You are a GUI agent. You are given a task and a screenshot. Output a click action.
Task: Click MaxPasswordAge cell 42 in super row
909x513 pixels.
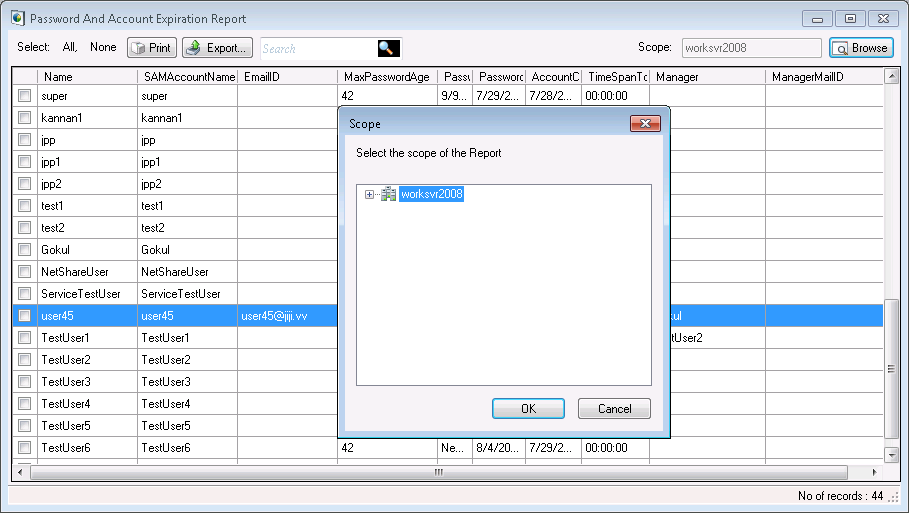[388, 96]
